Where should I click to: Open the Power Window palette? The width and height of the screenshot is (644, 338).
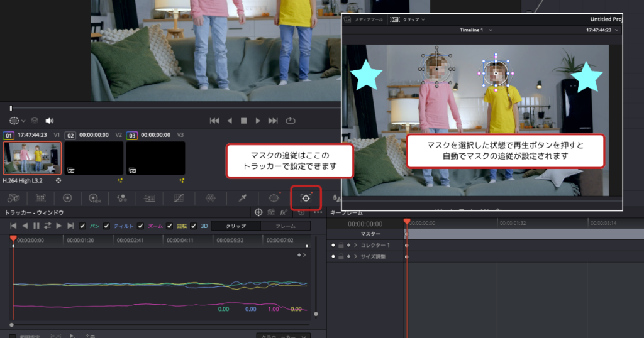[x=274, y=198]
